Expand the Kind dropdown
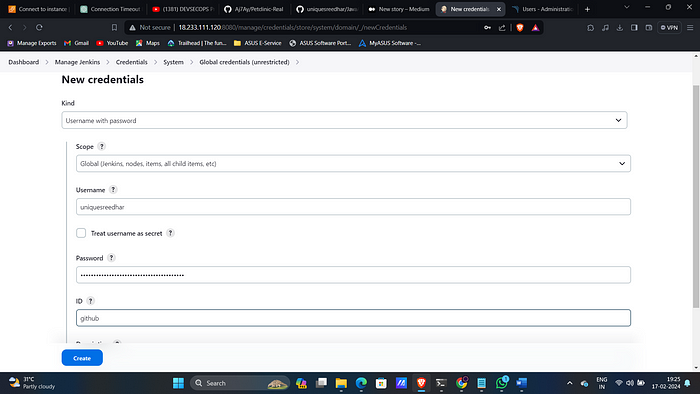This screenshot has width=700, height=394. (344, 120)
